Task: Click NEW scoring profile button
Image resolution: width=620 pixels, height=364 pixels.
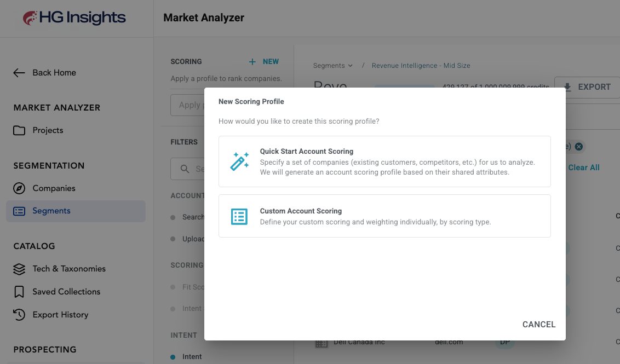Action: click(264, 62)
